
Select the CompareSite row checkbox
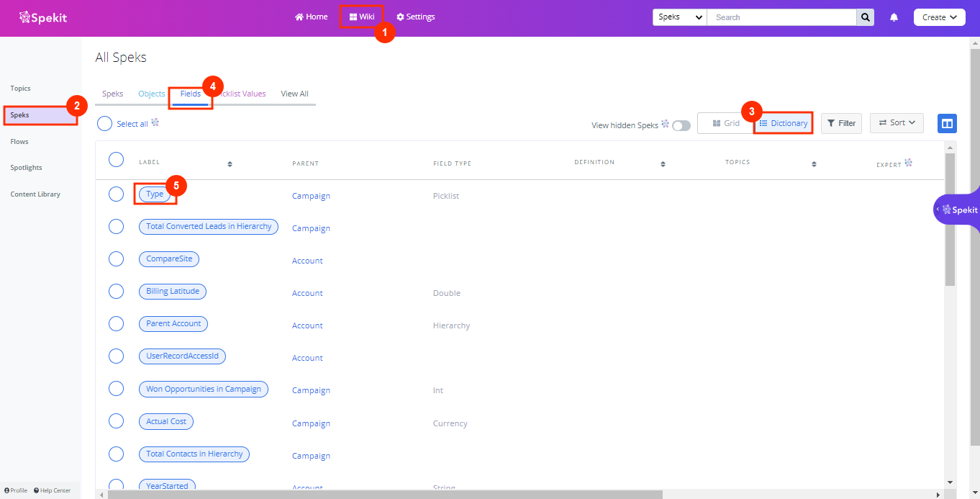pyautogui.click(x=116, y=259)
